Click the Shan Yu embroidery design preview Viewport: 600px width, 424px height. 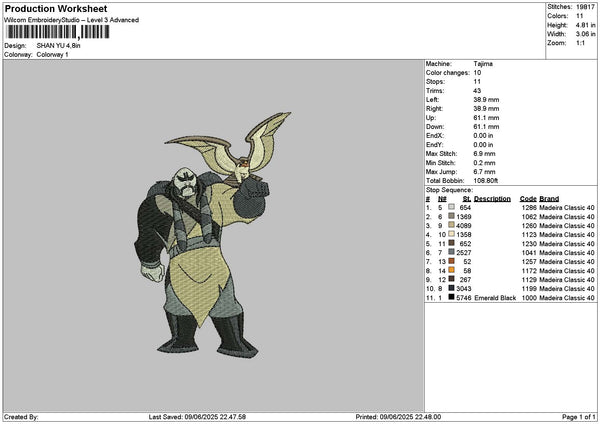(x=212, y=235)
